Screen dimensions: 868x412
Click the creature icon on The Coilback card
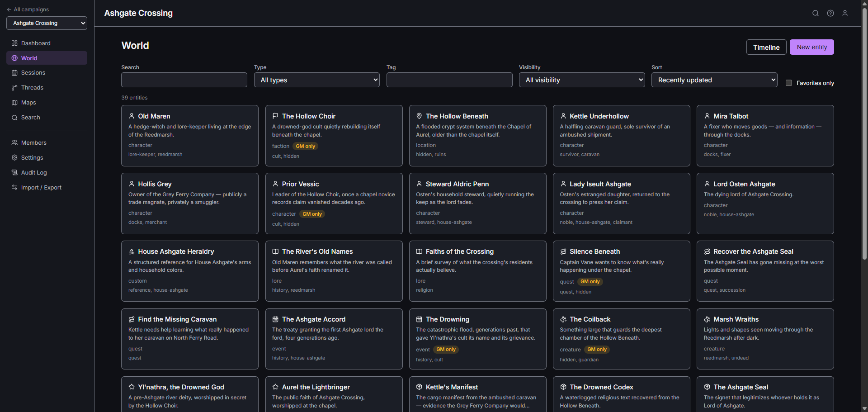point(563,319)
